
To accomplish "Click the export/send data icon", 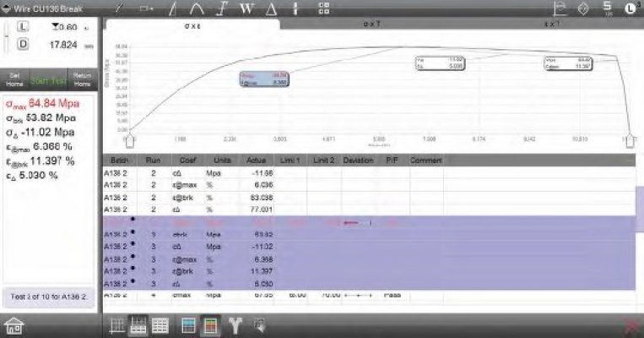I will [260, 326].
